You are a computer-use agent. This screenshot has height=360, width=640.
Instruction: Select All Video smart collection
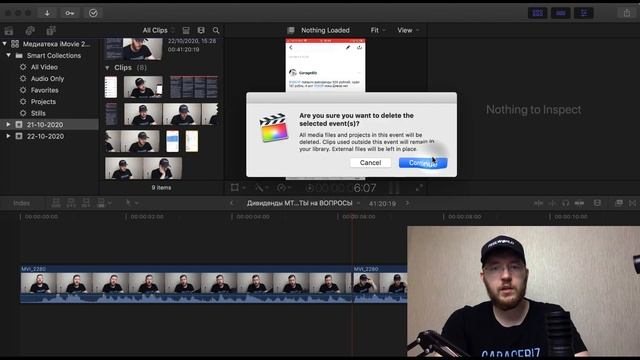(x=44, y=67)
